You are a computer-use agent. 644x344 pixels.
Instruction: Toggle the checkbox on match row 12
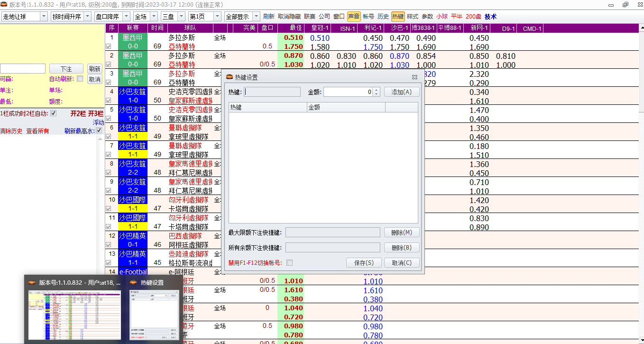(x=109, y=245)
